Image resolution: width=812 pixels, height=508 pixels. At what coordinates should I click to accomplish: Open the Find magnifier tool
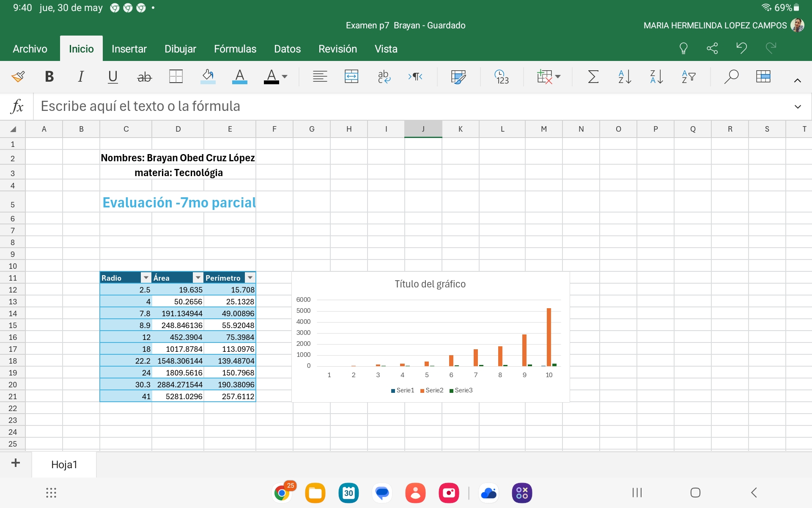coord(731,77)
